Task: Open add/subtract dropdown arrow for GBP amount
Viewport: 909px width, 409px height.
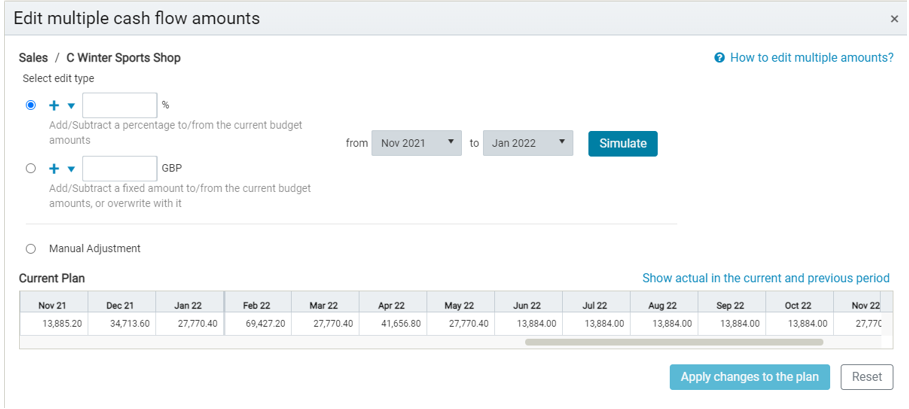Action: click(71, 169)
